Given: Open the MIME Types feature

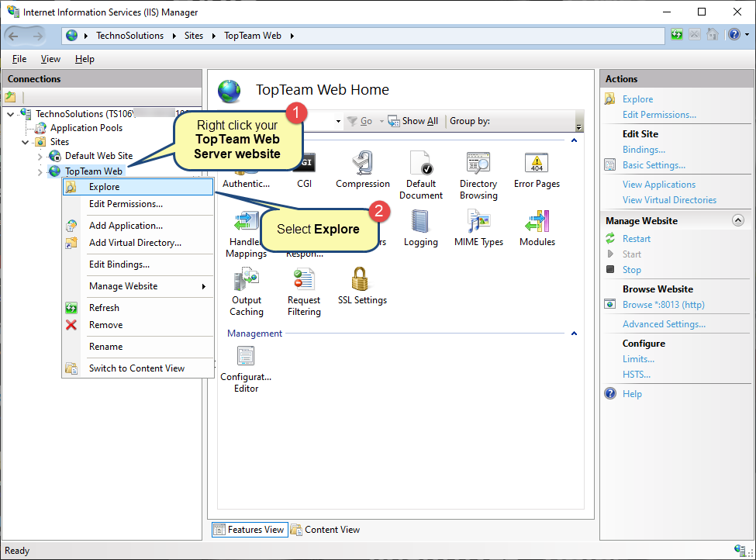Looking at the screenshot, I should pyautogui.click(x=478, y=228).
